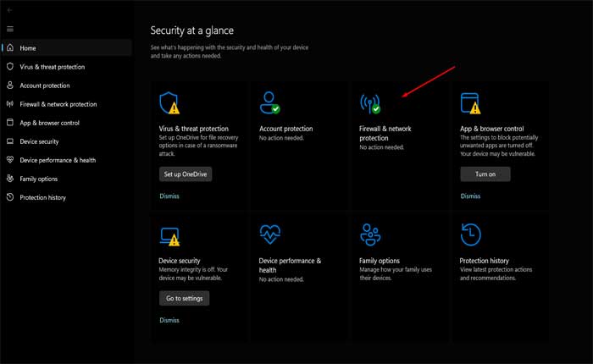
Task: Dismiss the App & browser control warning
Action: (470, 196)
